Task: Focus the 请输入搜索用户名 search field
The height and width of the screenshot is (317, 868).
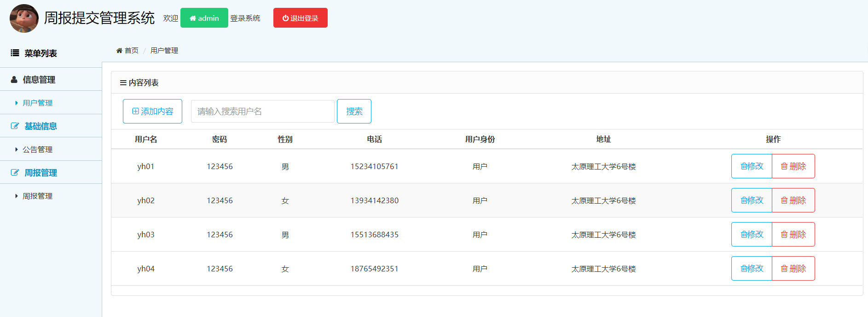Action: (x=263, y=112)
